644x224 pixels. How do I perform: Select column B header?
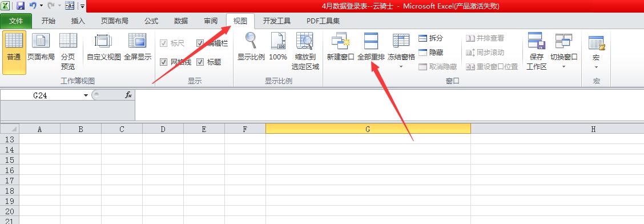[x=81, y=129]
